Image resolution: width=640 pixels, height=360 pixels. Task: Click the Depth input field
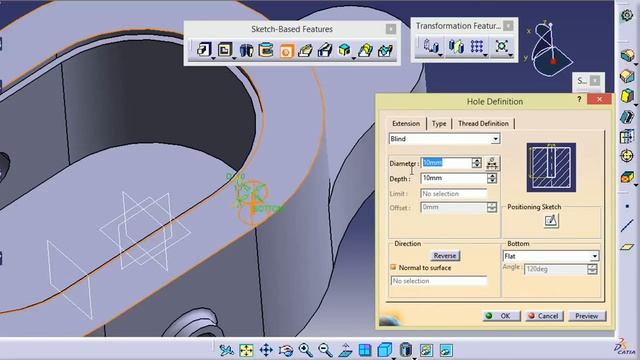454,178
